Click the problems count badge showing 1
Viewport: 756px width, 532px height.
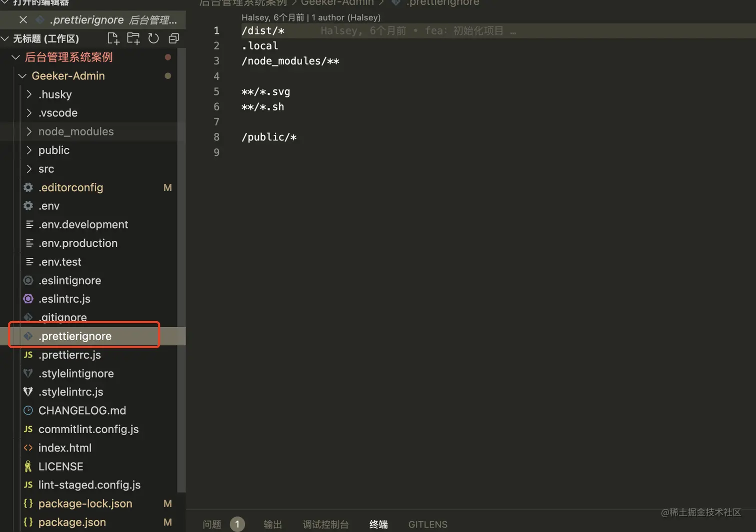coord(237,524)
